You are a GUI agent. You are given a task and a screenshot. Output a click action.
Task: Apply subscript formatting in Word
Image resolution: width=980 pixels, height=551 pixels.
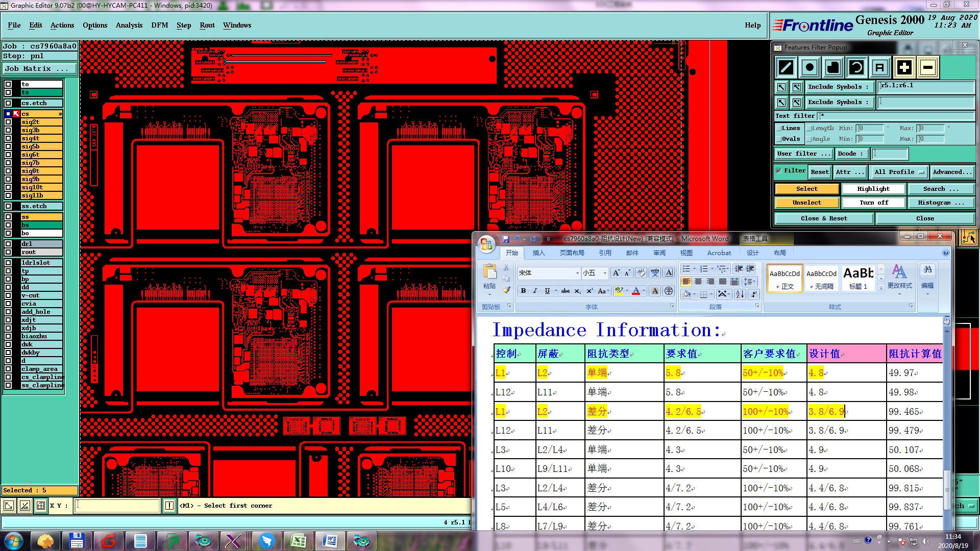577,291
